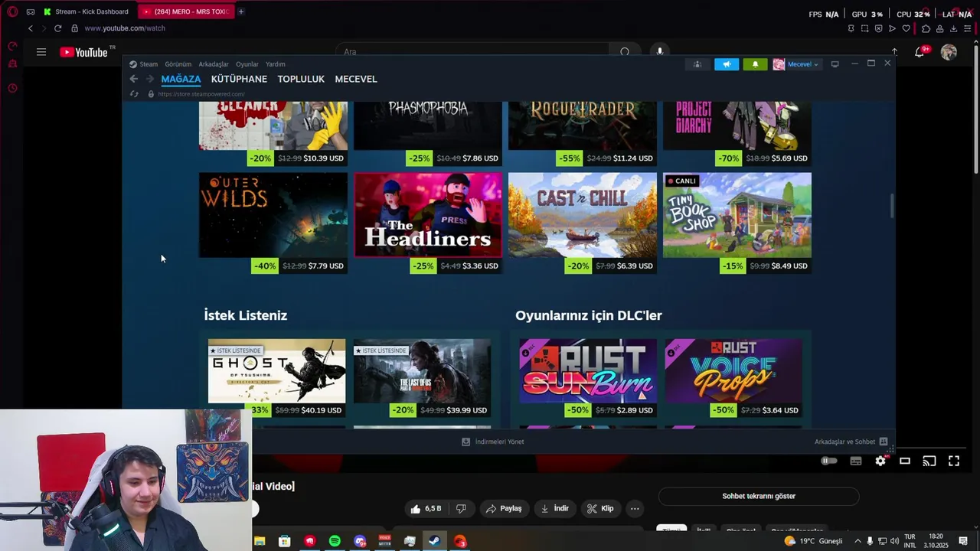Click the Steam store page scrollbar thumb
Viewport: 980px width, 551px height.
coord(891,206)
